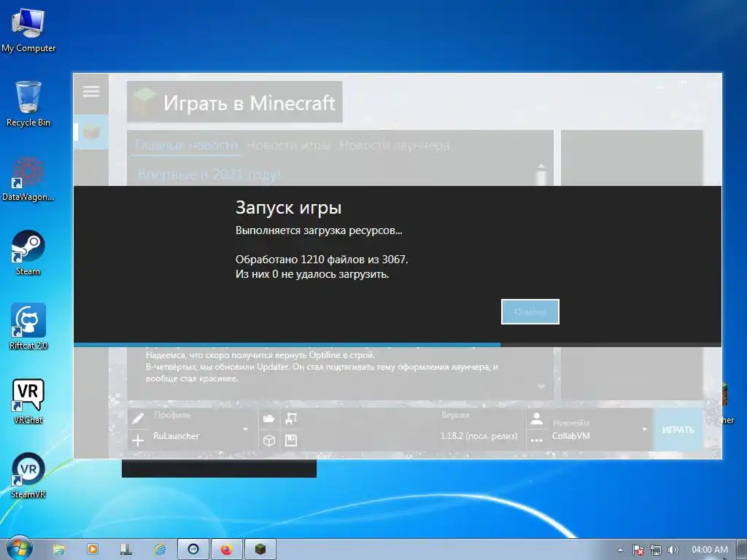Switch to the Новости лаунчера tab

[x=394, y=145]
